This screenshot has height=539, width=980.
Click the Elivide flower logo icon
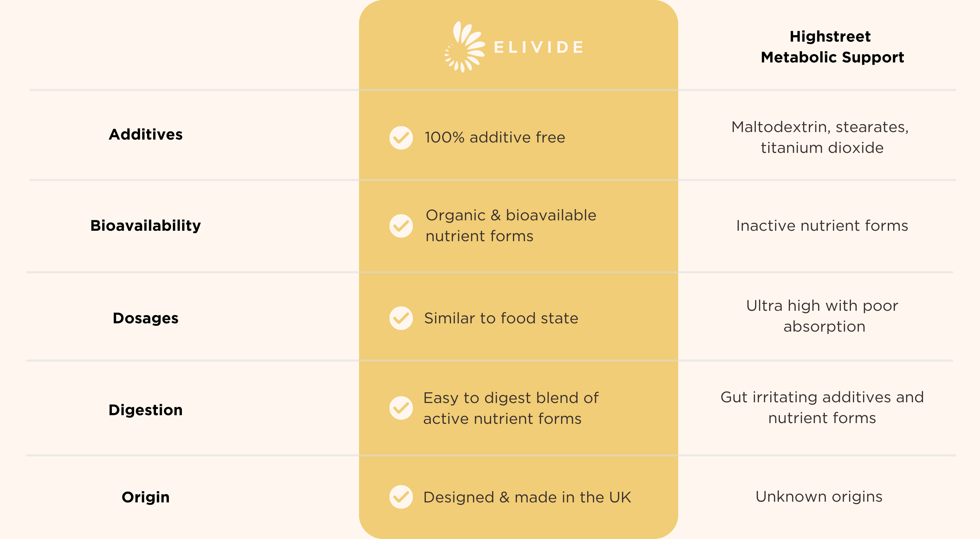pos(465,47)
